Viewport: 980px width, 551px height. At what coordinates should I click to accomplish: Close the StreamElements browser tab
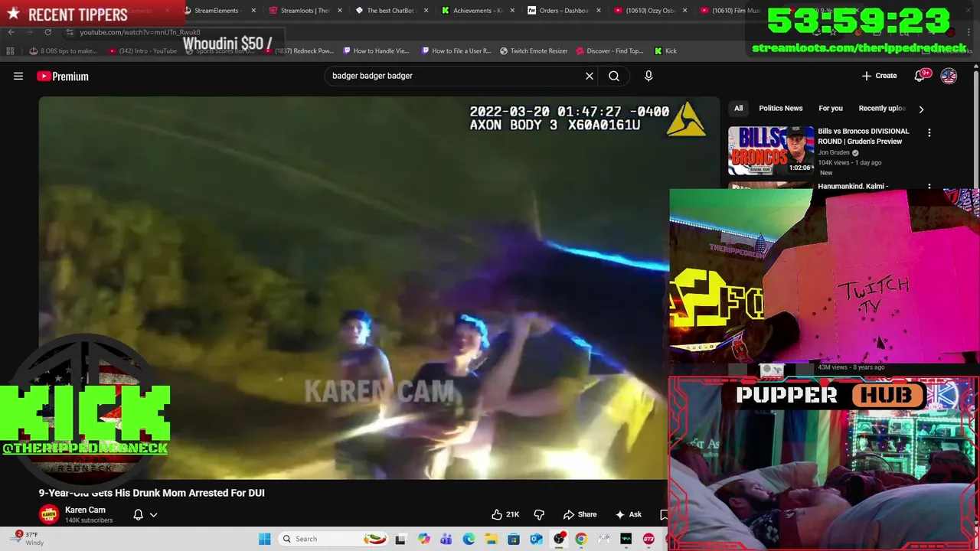tap(253, 11)
